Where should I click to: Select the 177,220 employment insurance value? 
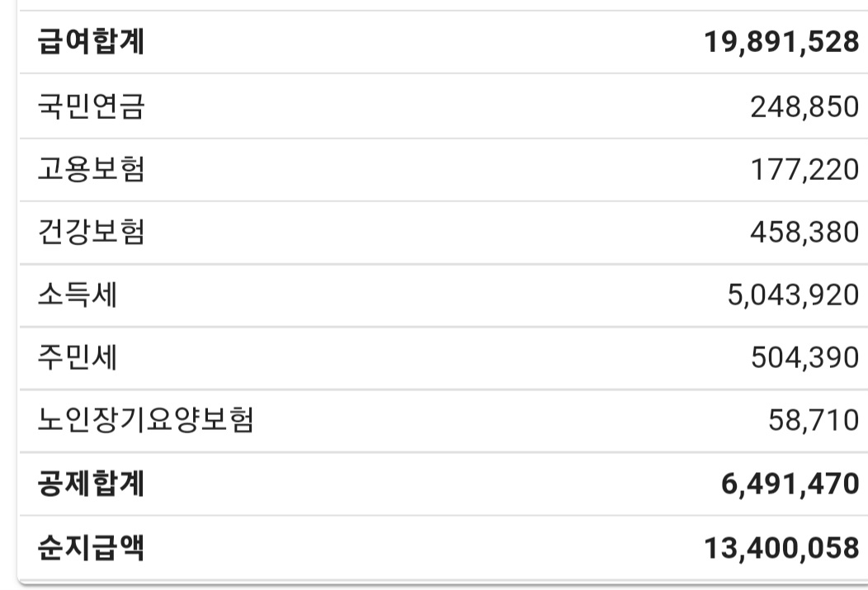point(804,170)
